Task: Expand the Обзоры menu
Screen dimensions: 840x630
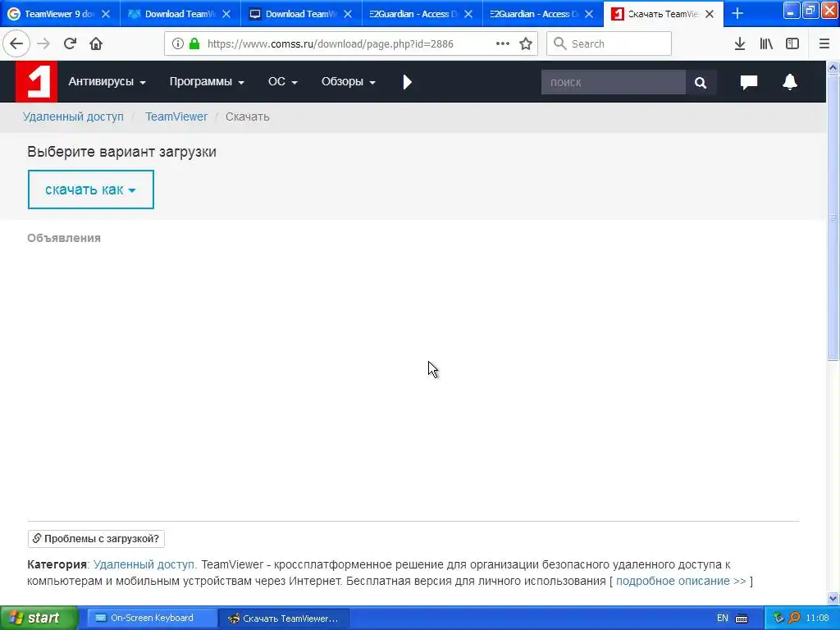Action: [x=348, y=81]
